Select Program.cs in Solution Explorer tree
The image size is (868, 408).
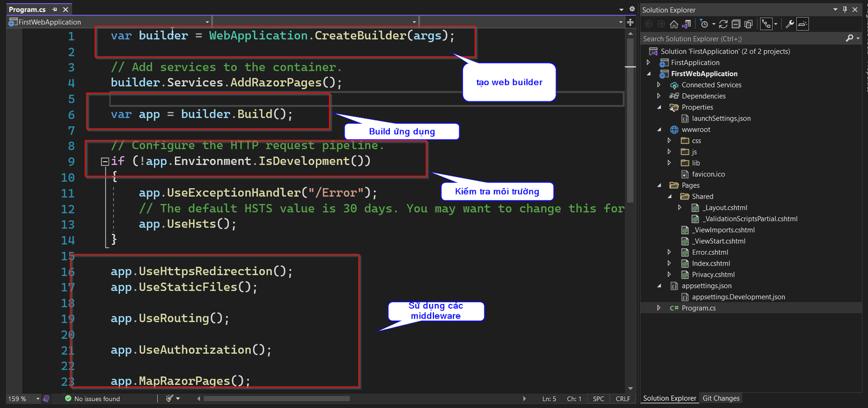point(698,308)
